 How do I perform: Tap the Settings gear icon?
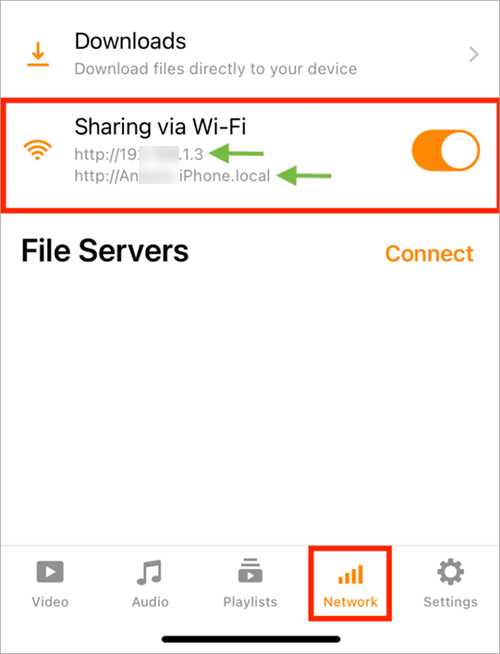[x=450, y=571]
